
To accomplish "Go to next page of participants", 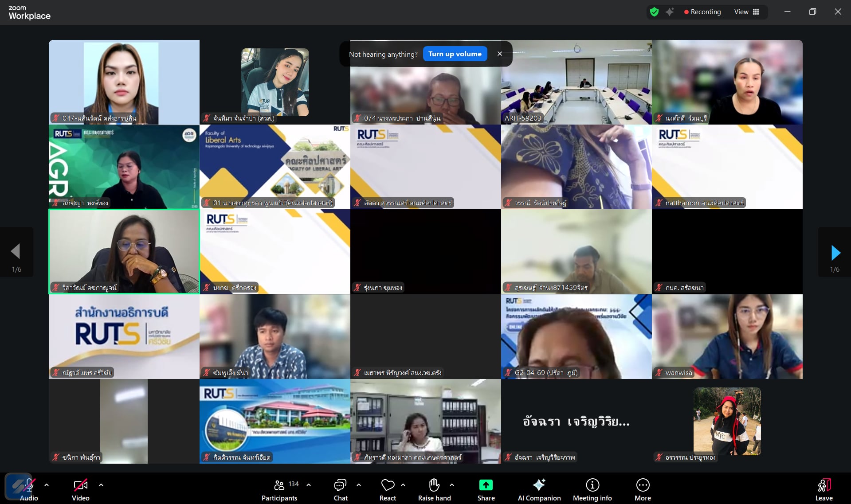I will pos(835,253).
